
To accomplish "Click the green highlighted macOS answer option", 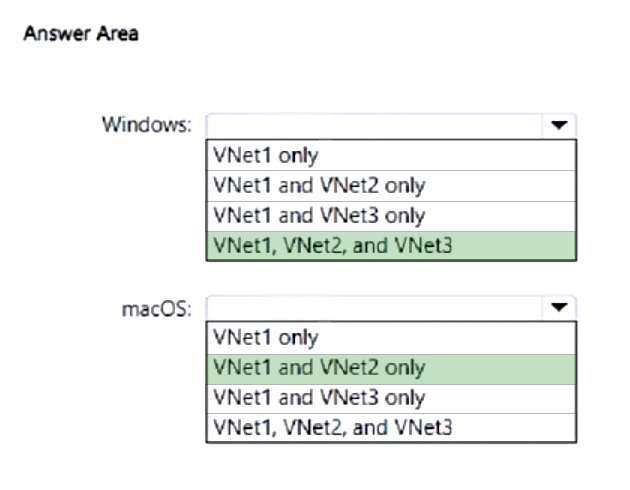I will coord(391,367).
